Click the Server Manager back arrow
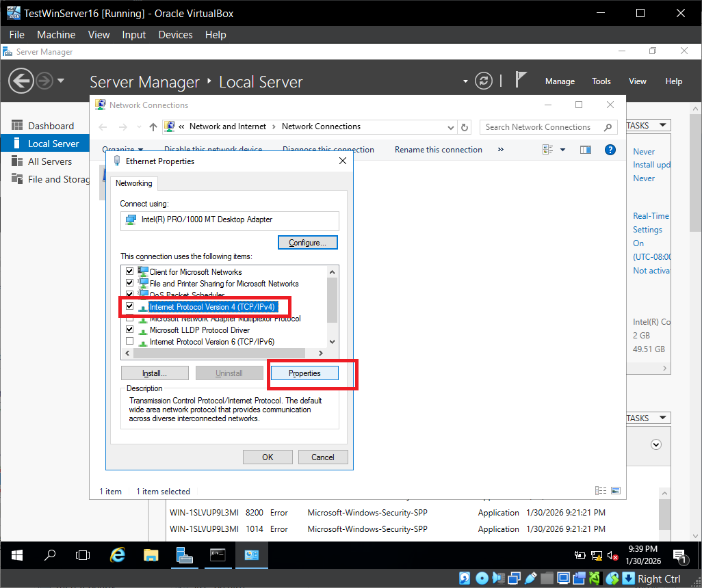The width and height of the screenshot is (702, 588). pyautogui.click(x=21, y=81)
